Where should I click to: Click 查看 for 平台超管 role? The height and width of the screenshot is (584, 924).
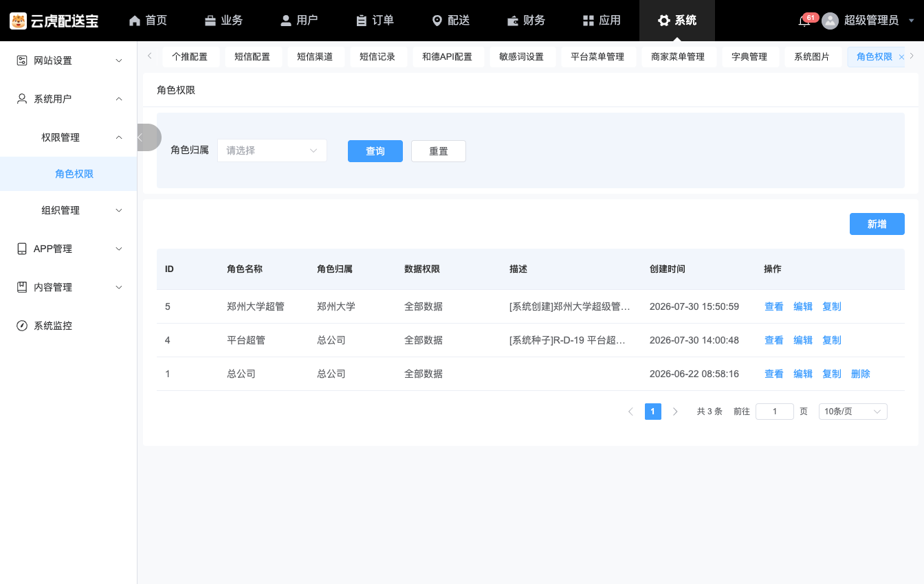[774, 340]
